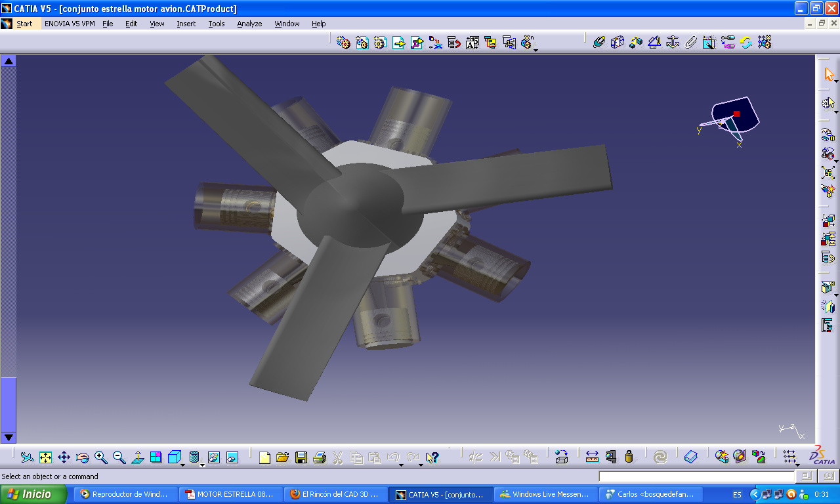Select the Normal View icon

pyautogui.click(x=138, y=457)
